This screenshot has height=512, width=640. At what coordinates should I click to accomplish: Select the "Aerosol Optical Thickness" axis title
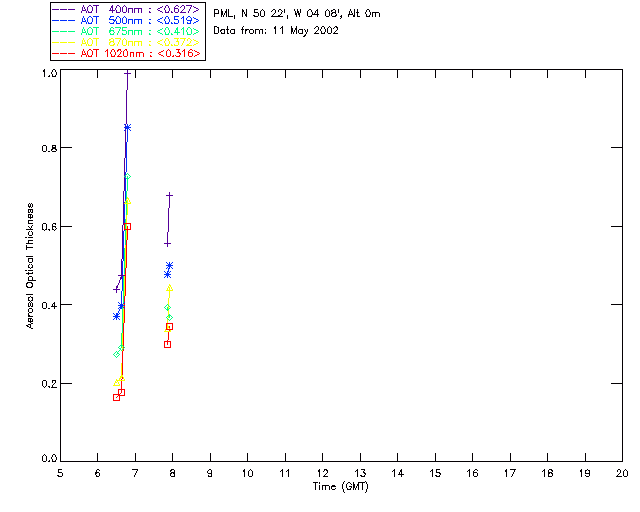(x=31, y=266)
